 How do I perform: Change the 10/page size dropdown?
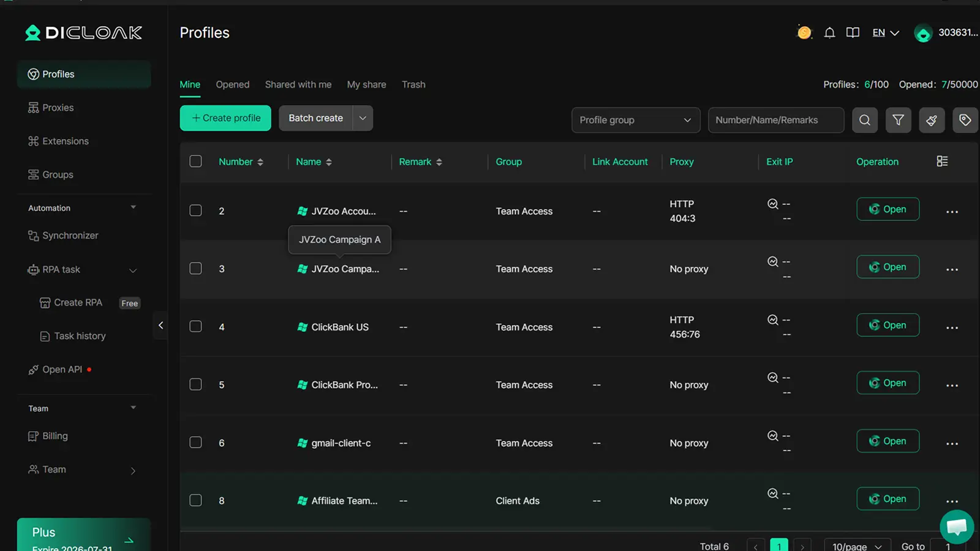857,546
